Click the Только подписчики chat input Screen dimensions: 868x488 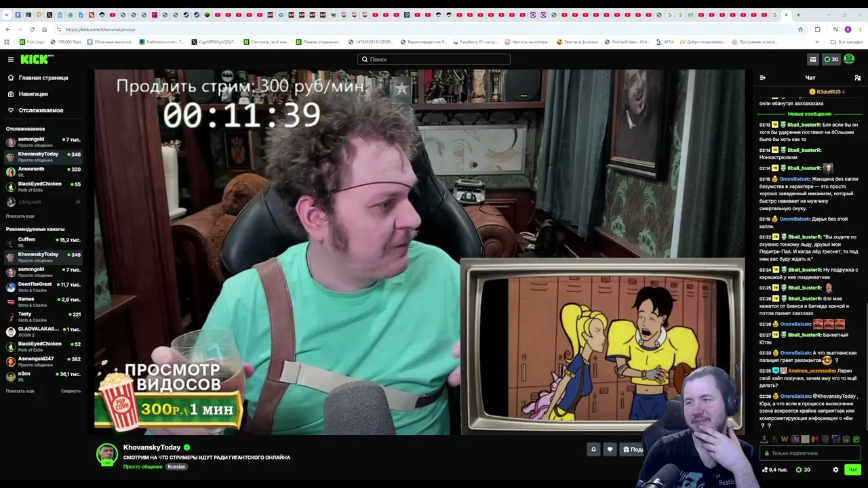(810, 453)
